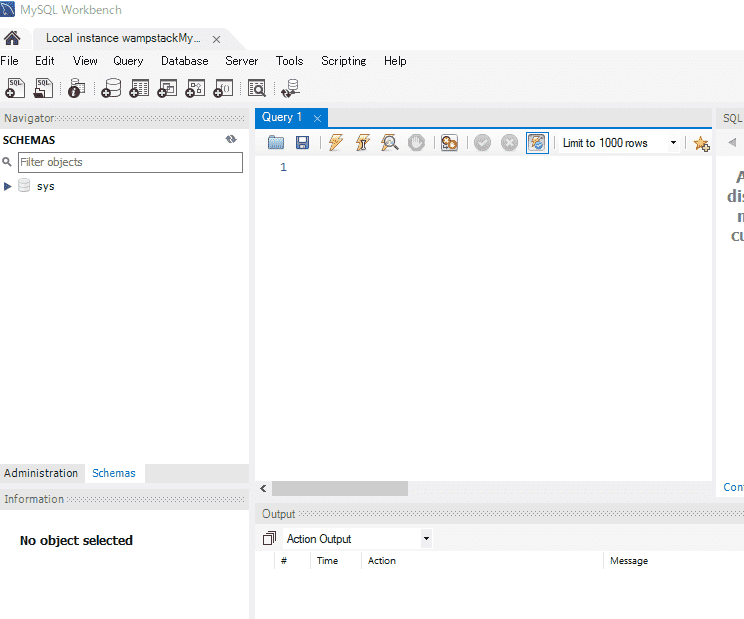
Task: Open an SQL script file icon
Action: point(43,88)
